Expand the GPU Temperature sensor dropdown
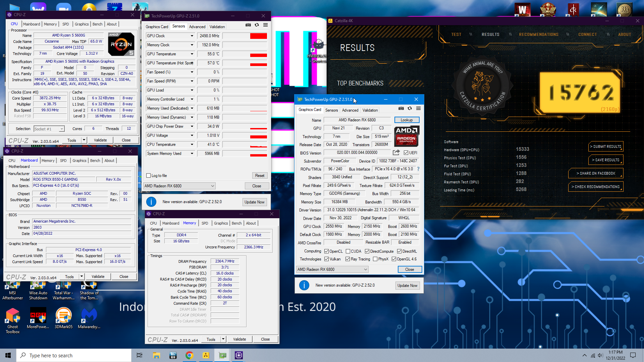The height and width of the screenshot is (362, 644). 192,54
